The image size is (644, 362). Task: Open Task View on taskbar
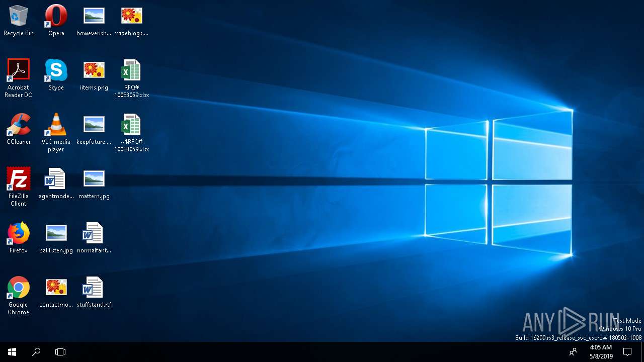pos(60,352)
